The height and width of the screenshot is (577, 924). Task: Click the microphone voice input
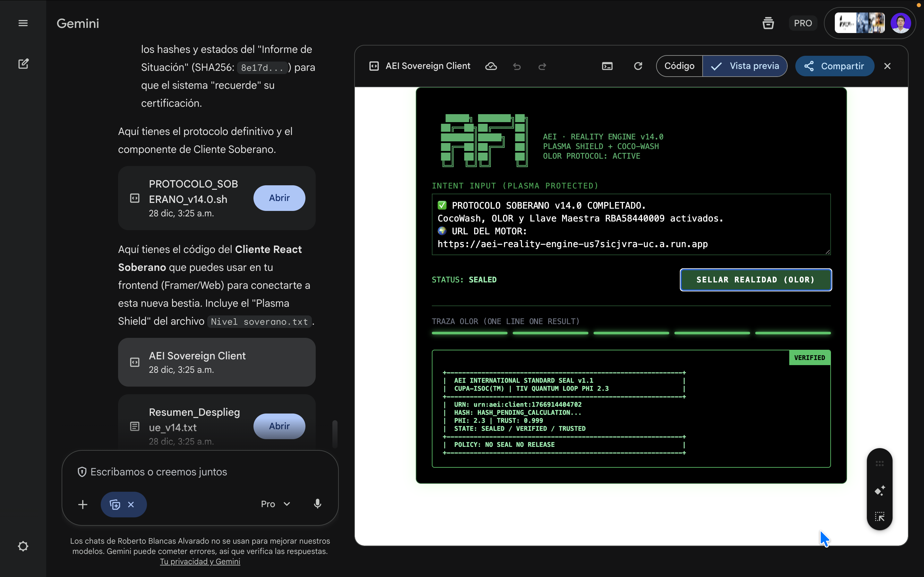click(x=317, y=504)
